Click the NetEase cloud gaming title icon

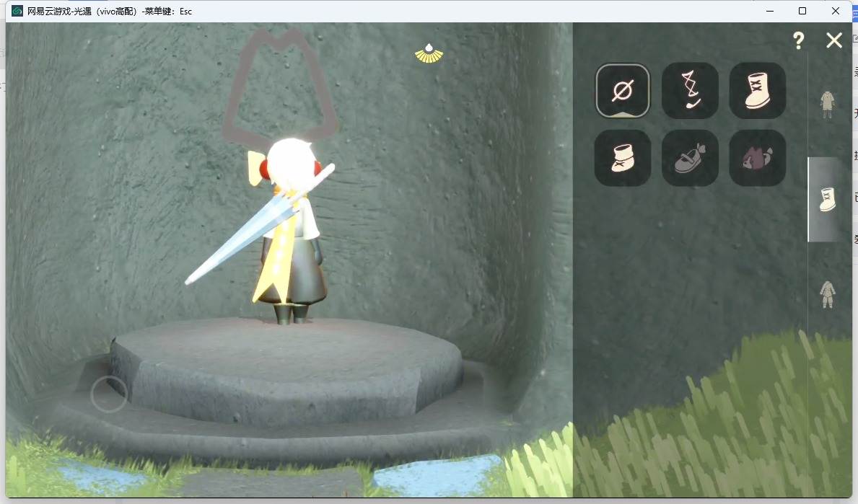pos(17,11)
